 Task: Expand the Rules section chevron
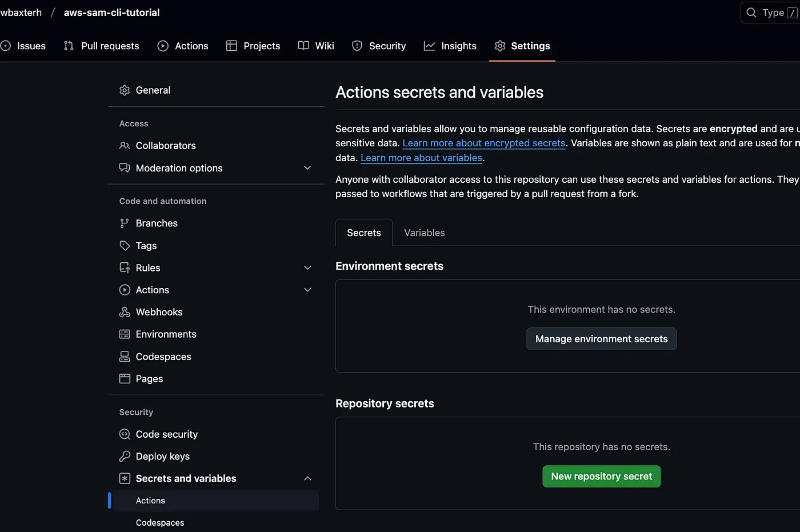(x=307, y=268)
